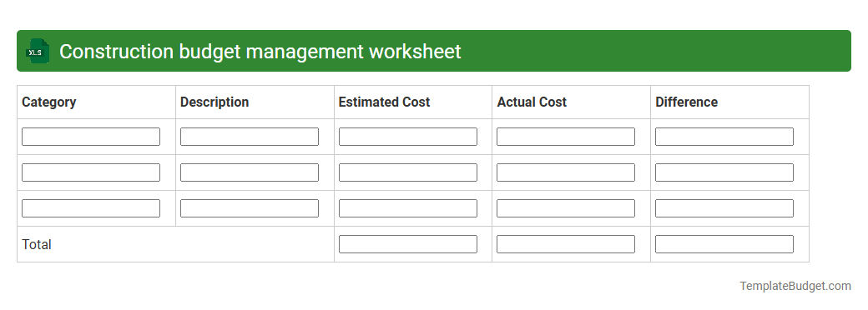The height and width of the screenshot is (310, 868).
Task: Click the Construction budget management worksheet title
Action: coord(260,52)
